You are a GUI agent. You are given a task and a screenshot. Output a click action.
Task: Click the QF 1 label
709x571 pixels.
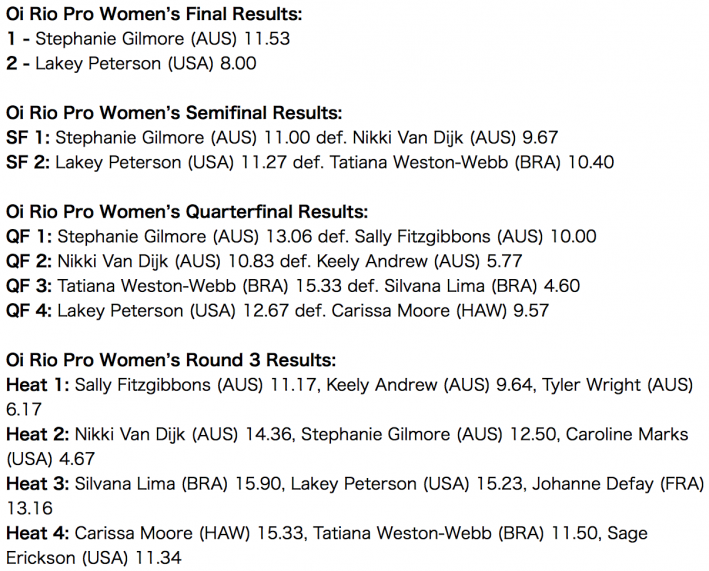point(29,236)
